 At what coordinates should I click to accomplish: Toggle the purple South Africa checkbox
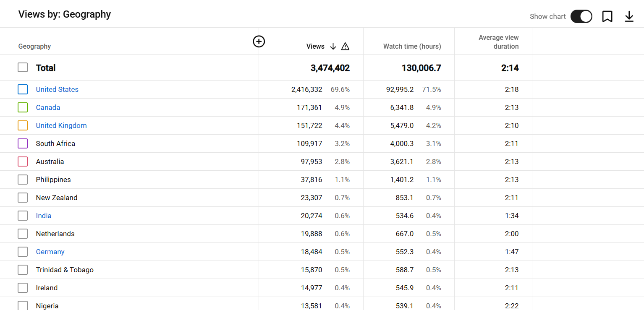click(23, 143)
